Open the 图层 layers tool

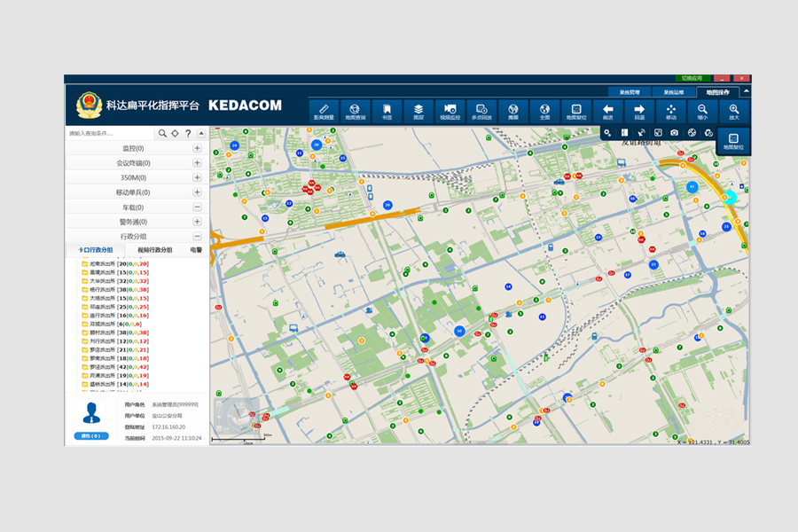tap(419, 112)
